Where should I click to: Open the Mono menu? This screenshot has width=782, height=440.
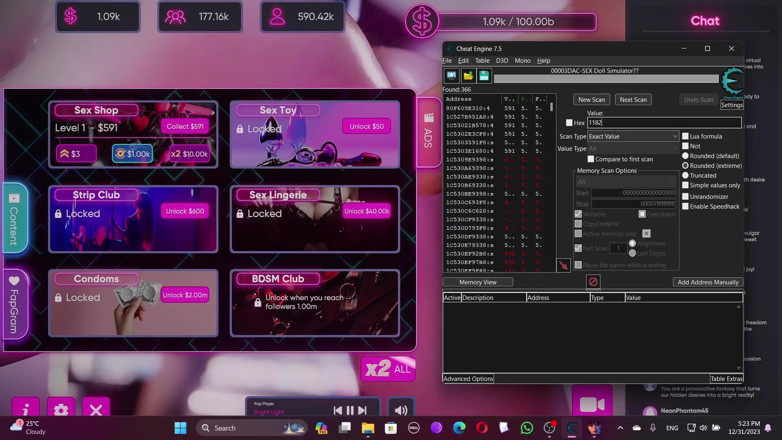[x=522, y=60]
